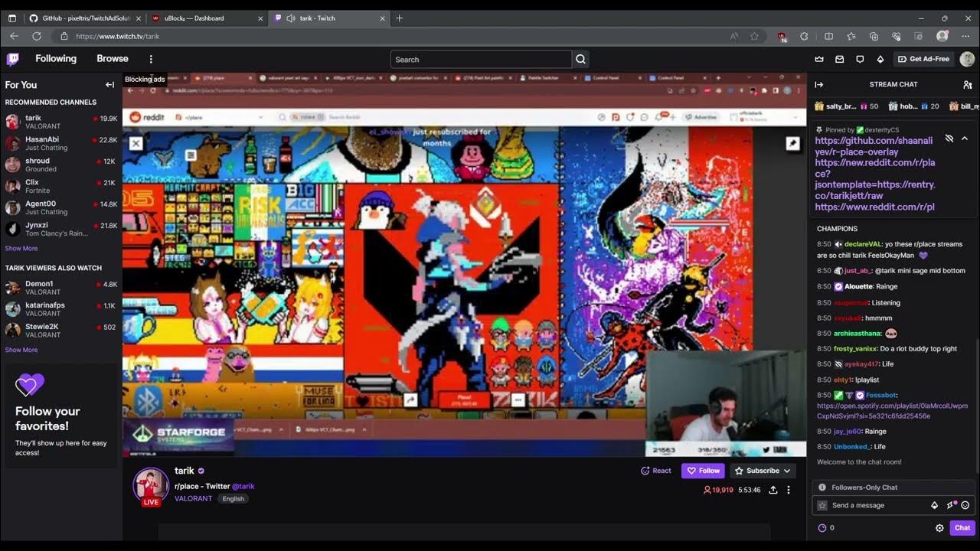The width and height of the screenshot is (980, 551).
Task: Open the uBlock extension icon in toolbar
Action: pyautogui.click(x=782, y=36)
